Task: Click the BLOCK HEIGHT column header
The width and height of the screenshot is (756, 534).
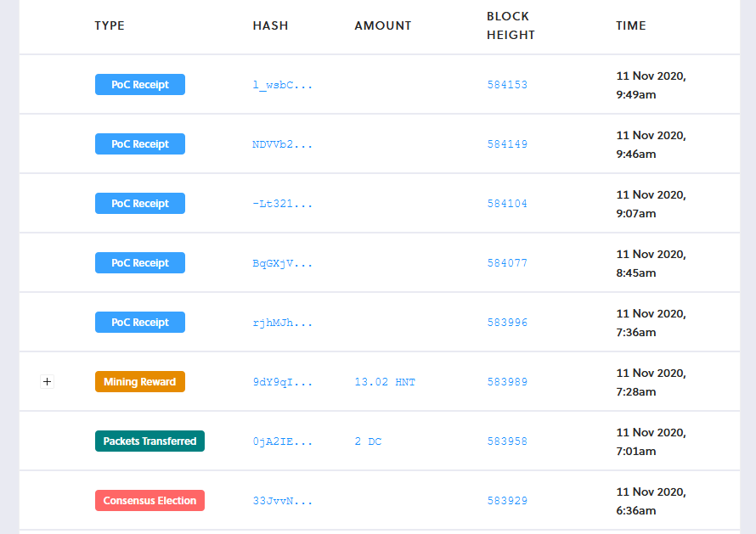Action: click(x=510, y=25)
